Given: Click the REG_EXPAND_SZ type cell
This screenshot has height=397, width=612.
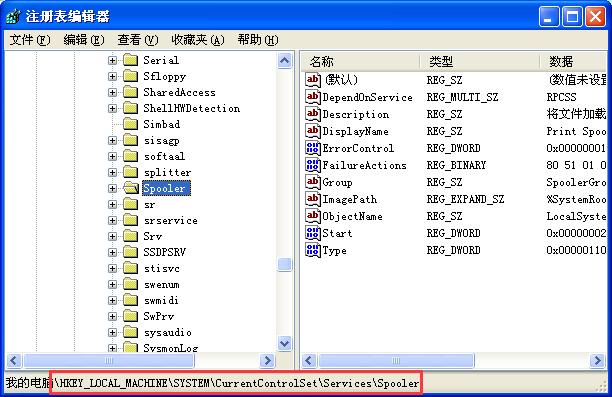Looking at the screenshot, I should tap(465, 199).
